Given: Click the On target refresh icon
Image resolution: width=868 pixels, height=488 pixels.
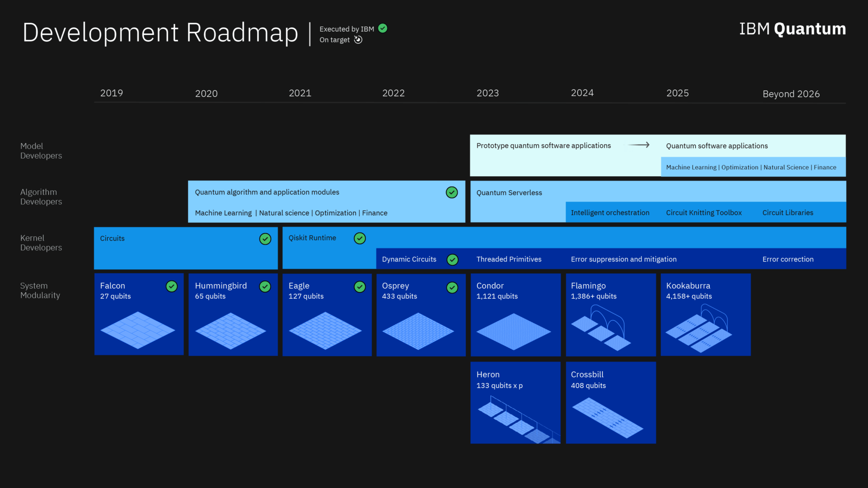Looking at the screenshot, I should click(358, 39).
